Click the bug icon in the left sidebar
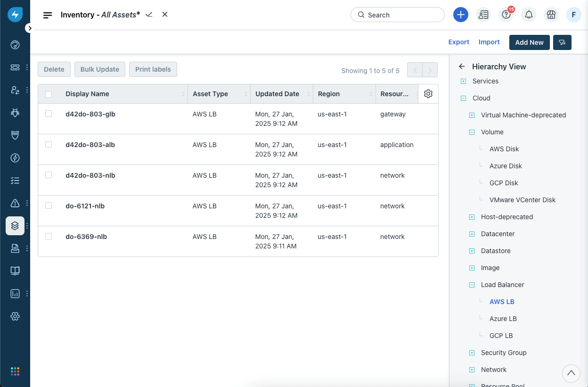Image resolution: width=588 pixels, height=387 pixels. [x=15, y=113]
